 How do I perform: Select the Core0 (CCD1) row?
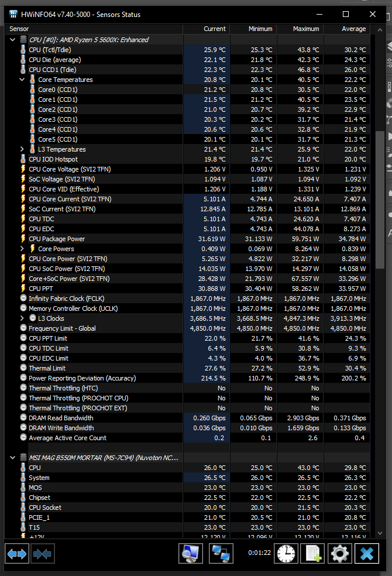tap(187, 89)
